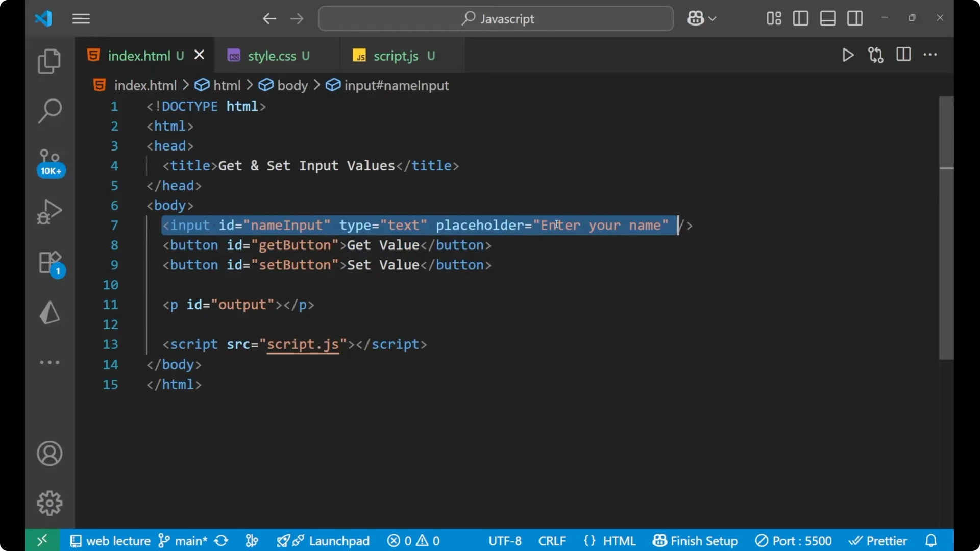Toggle the primary sidebar visibility

tap(800, 18)
